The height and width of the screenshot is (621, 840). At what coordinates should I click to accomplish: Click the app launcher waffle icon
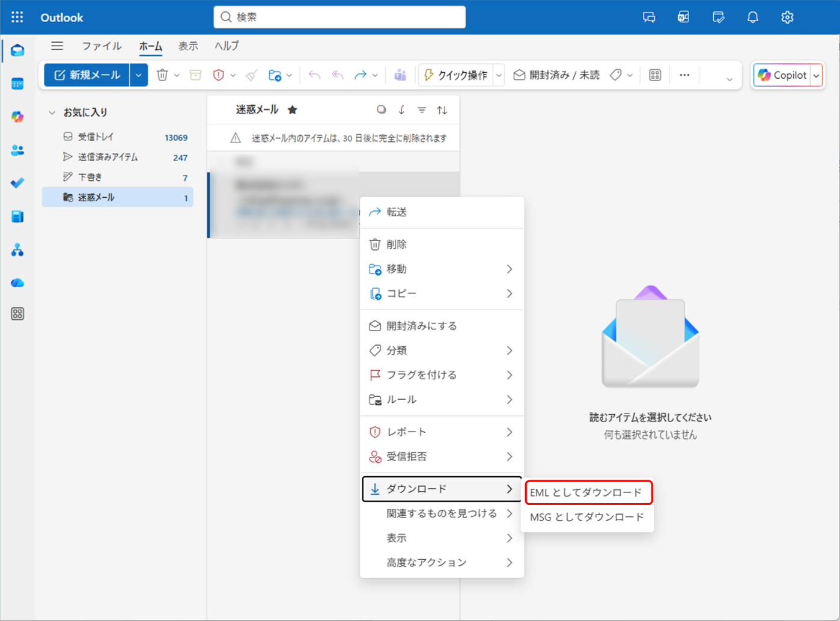tap(17, 17)
